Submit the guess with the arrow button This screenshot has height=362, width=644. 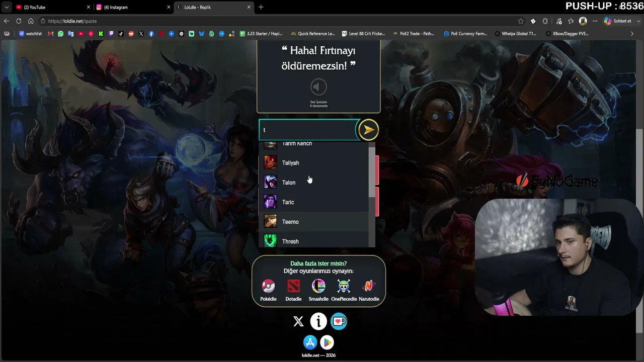pyautogui.click(x=368, y=130)
